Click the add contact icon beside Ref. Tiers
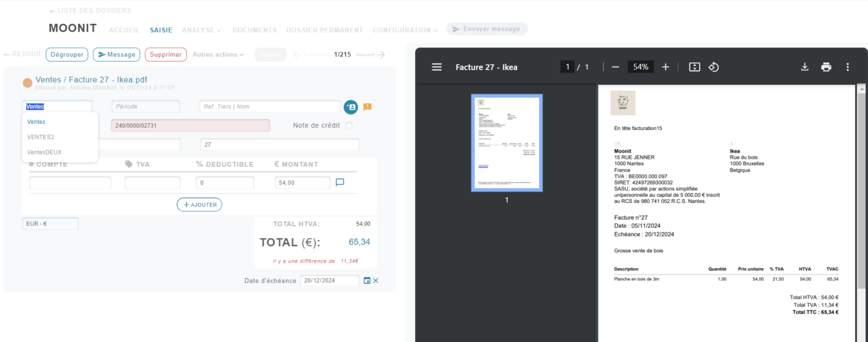The width and height of the screenshot is (868, 342). coord(350,107)
